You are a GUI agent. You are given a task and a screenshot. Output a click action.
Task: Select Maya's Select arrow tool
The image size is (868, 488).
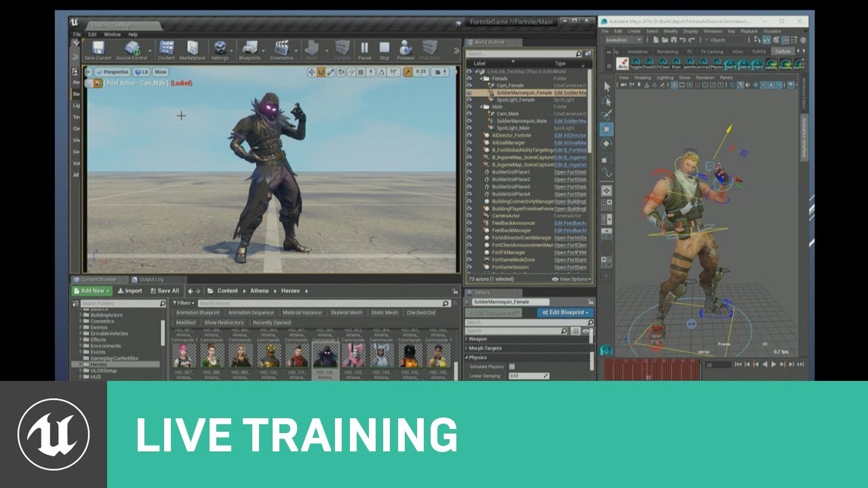pos(607,87)
